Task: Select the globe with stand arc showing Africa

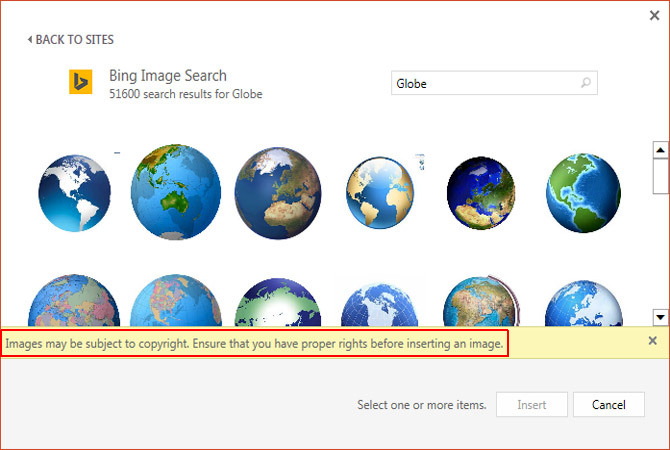Action: (x=482, y=301)
